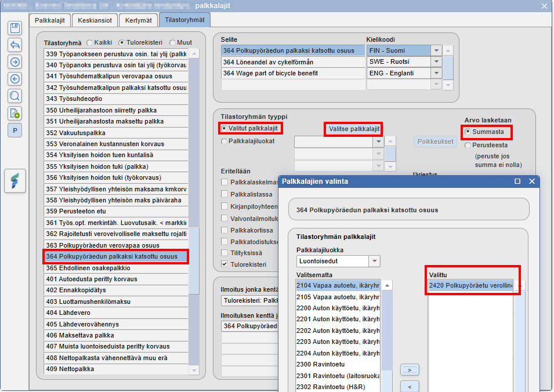Enable the Palkkalaskelmassa checkbox
The height and width of the screenshot is (392, 554).
point(225,182)
